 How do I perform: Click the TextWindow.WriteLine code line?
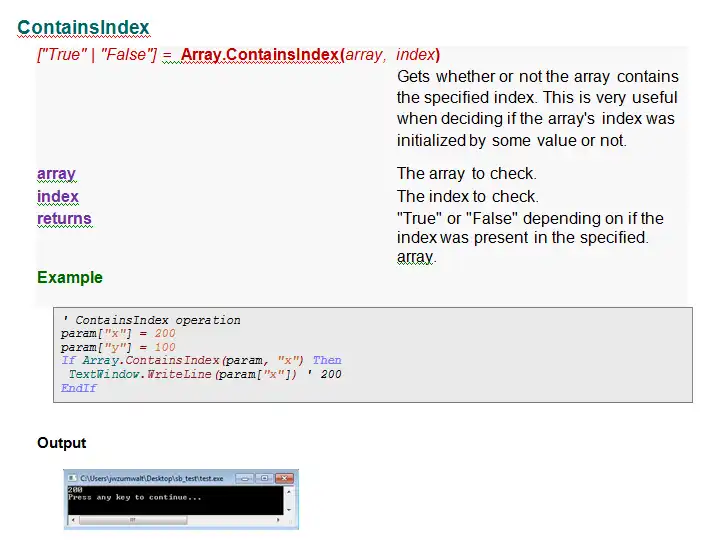click(x=205, y=374)
